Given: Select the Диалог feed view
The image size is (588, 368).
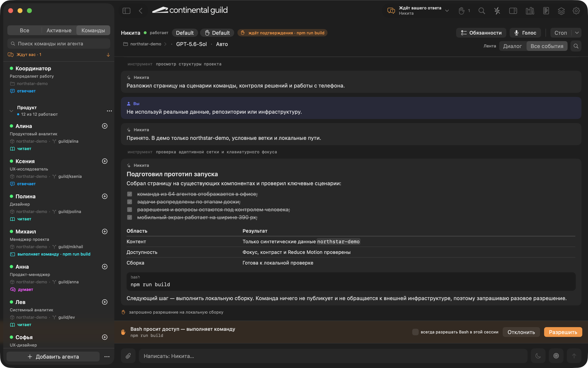Looking at the screenshot, I should click(x=512, y=46).
